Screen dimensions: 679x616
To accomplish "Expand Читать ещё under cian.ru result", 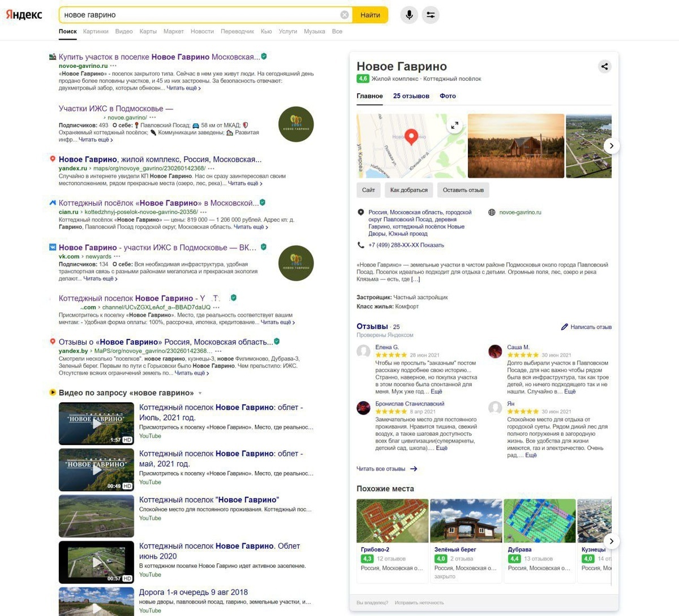I will 251,227.
